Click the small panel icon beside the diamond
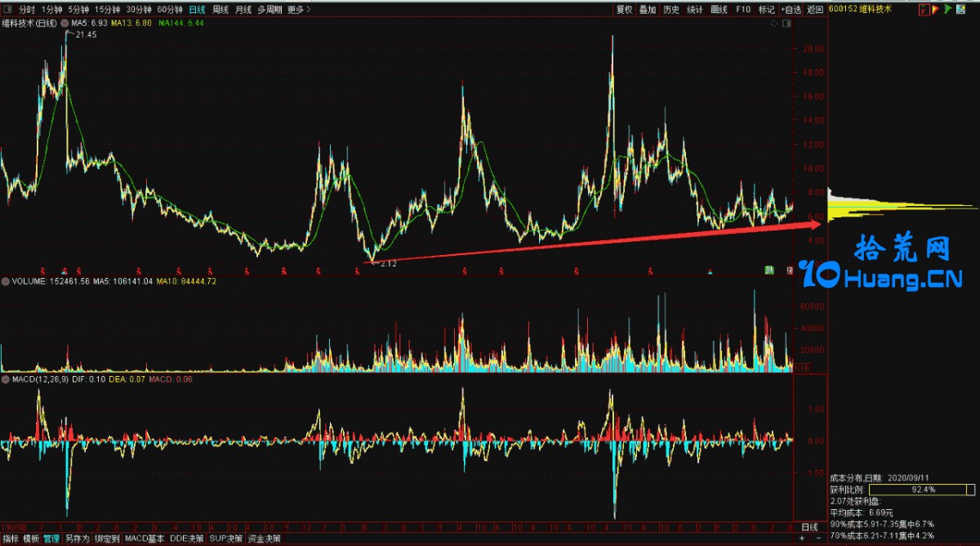This screenshot has height=546, width=980. pos(786,24)
